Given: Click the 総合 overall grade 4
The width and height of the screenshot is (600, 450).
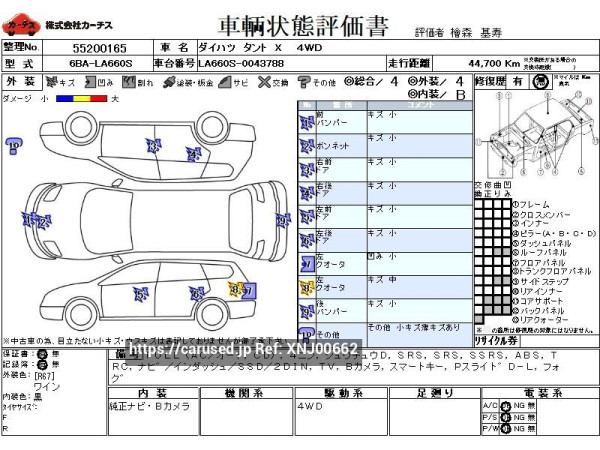Looking at the screenshot, I should [394, 82].
